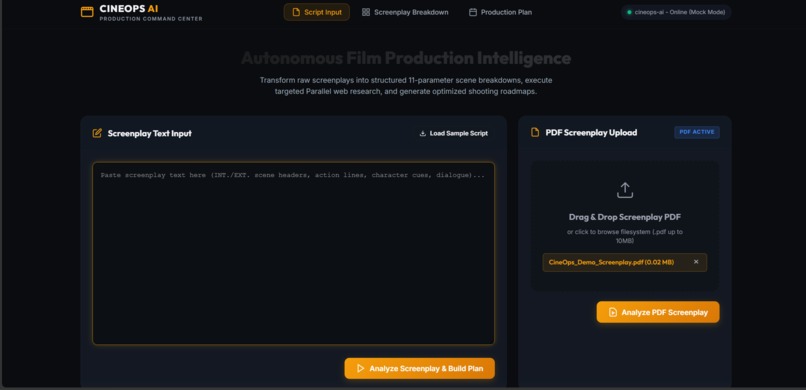This screenshot has height=390, width=806.
Task: Click the edit icon beside Screenplay Text Input
Action: [97, 133]
